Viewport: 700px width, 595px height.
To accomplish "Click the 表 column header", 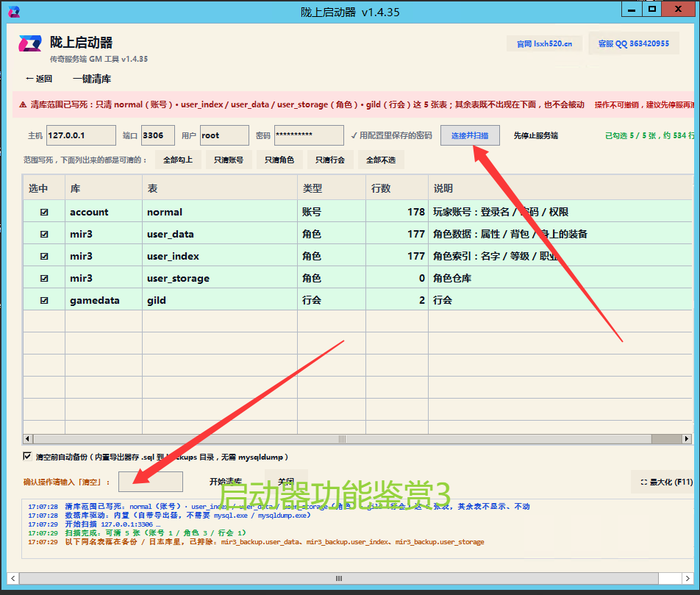I will point(220,188).
